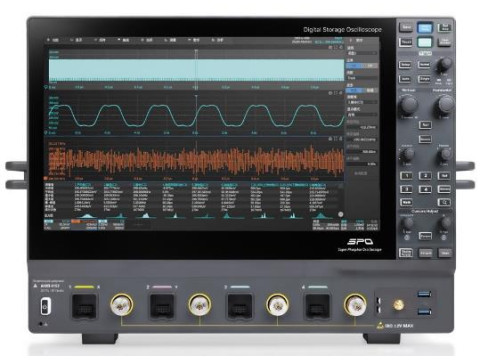Click the trigger position marker atop first grid

pos(196,51)
